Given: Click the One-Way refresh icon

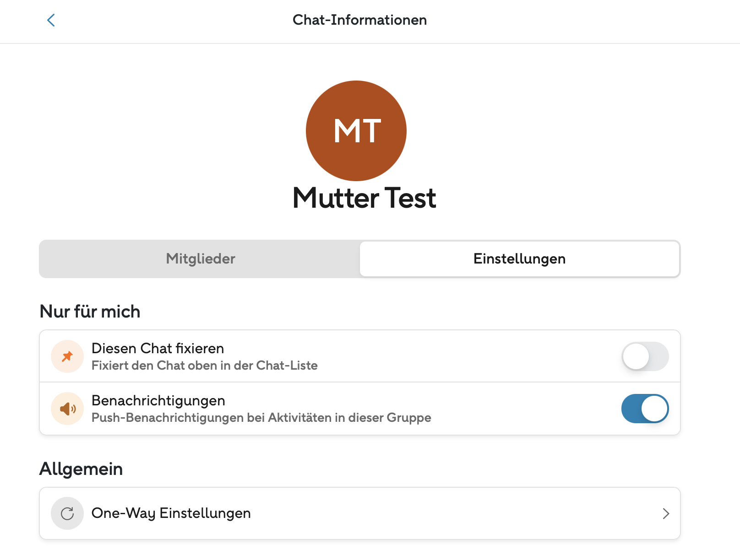Looking at the screenshot, I should [67, 513].
